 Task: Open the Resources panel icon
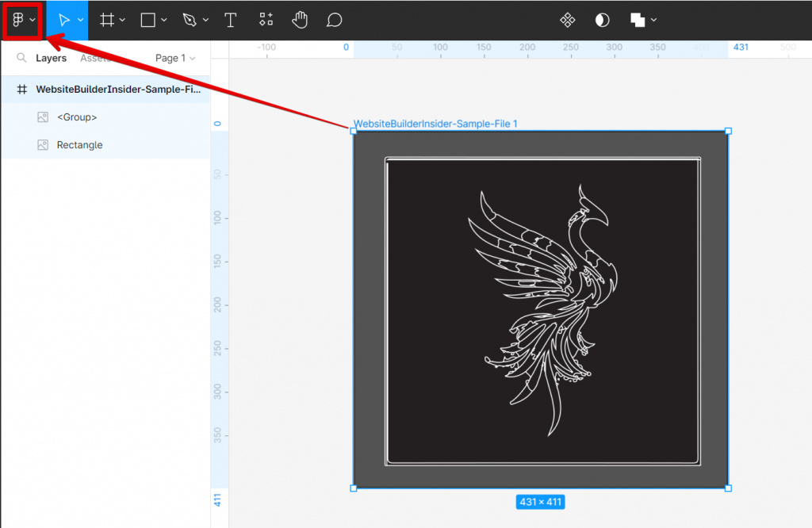point(266,20)
